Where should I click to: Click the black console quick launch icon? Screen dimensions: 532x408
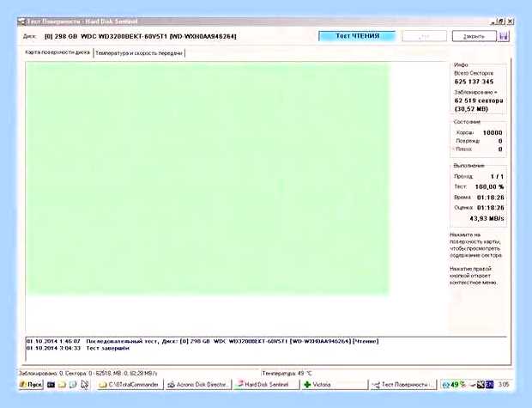[51, 385]
